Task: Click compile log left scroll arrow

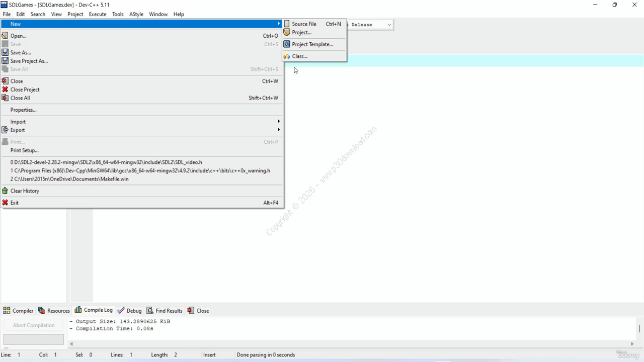Action: pos(71,344)
